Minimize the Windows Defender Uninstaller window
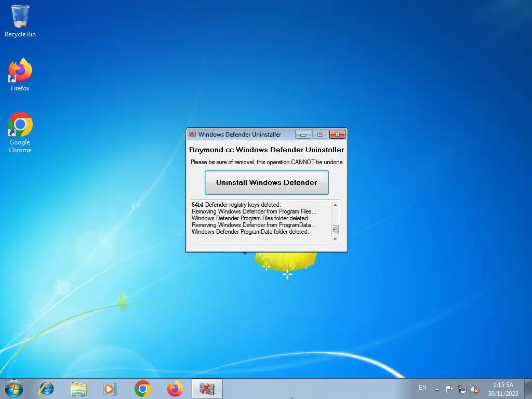The height and width of the screenshot is (399, 532). tap(303, 135)
